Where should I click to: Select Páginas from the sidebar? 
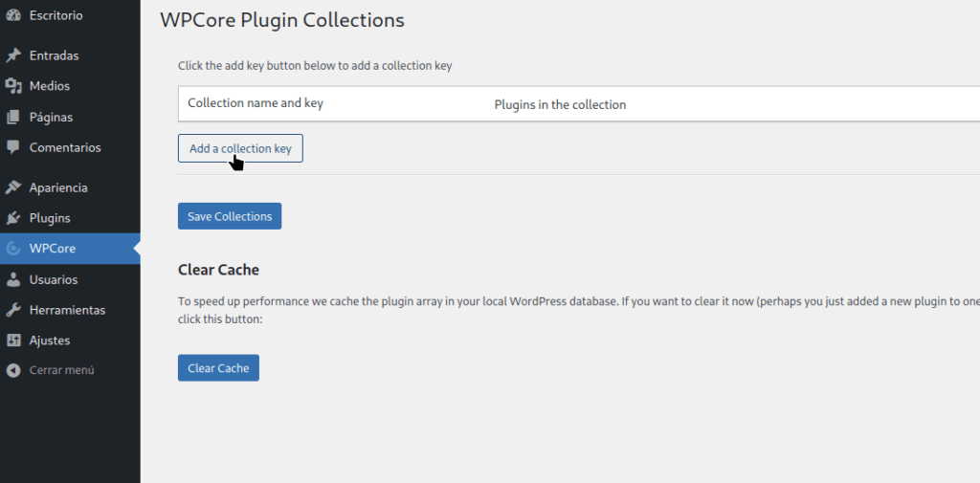click(x=51, y=117)
